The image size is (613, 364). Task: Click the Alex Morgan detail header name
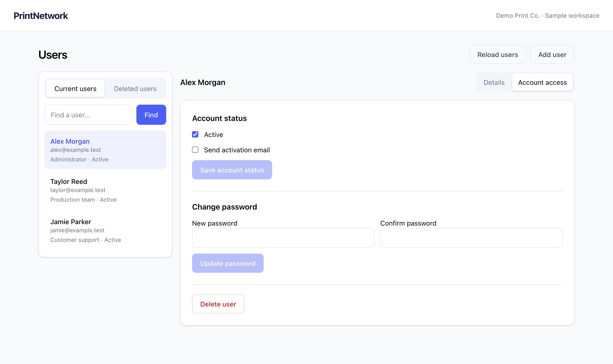[x=203, y=82]
